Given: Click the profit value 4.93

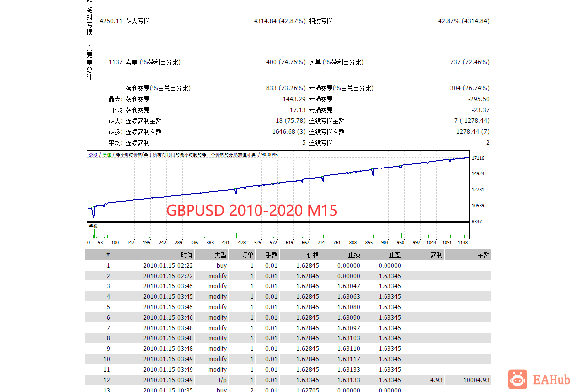Looking at the screenshot, I should tap(436, 380).
